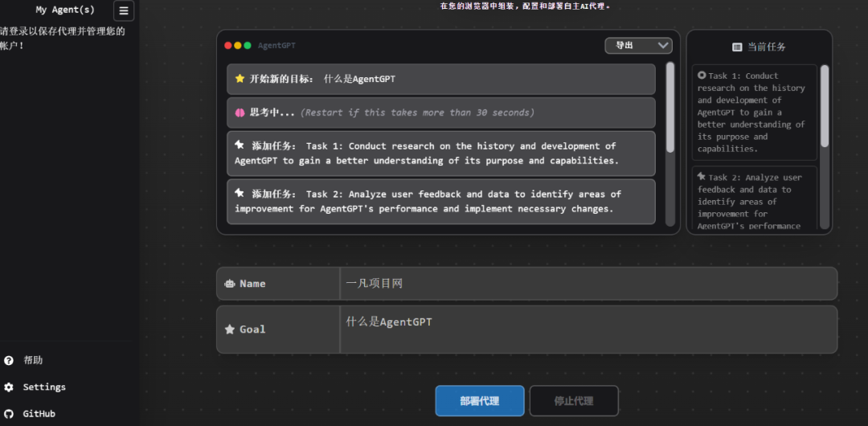
Task: Click the Name input field 一凡项目网
Action: [x=588, y=284]
